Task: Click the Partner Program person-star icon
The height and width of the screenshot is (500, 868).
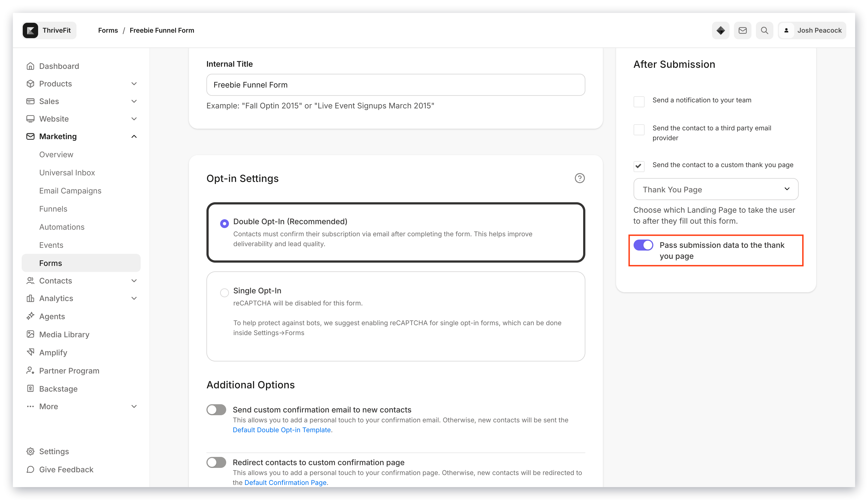Action: [x=30, y=370]
